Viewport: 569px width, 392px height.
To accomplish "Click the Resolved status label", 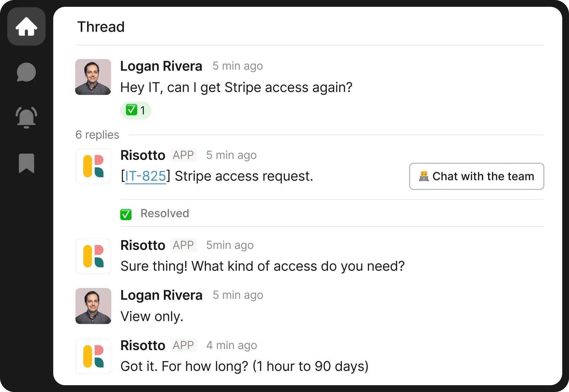I will point(165,213).
